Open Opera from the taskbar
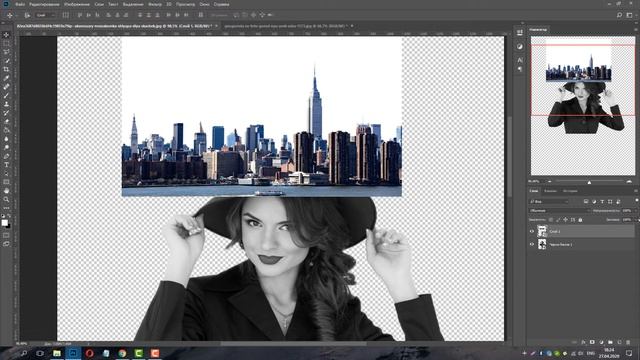The height and width of the screenshot is (360, 640). pos(89,353)
